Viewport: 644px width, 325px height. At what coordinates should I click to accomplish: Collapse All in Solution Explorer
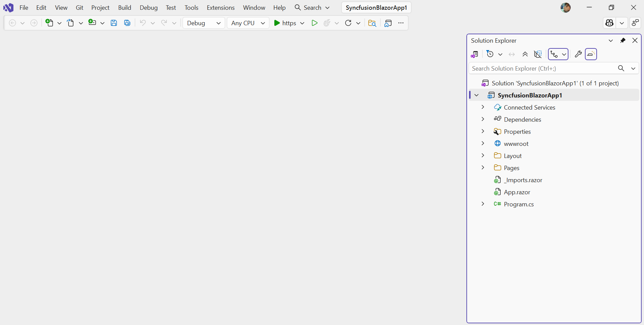[525, 54]
